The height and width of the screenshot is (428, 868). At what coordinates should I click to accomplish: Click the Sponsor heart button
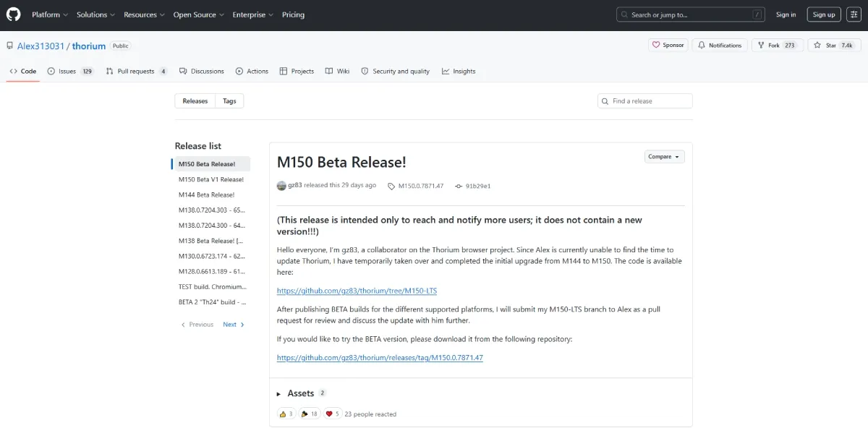click(x=668, y=45)
